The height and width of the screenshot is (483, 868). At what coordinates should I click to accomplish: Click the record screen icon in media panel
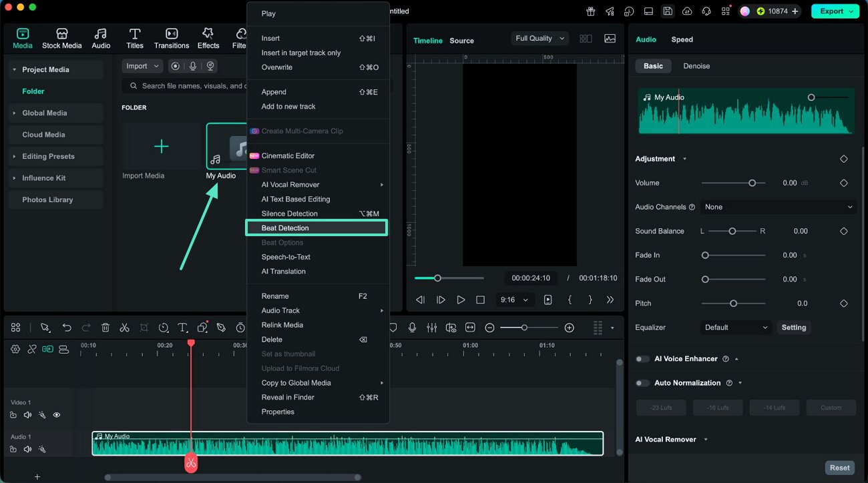pyautogui.click(x=175, y=66)
